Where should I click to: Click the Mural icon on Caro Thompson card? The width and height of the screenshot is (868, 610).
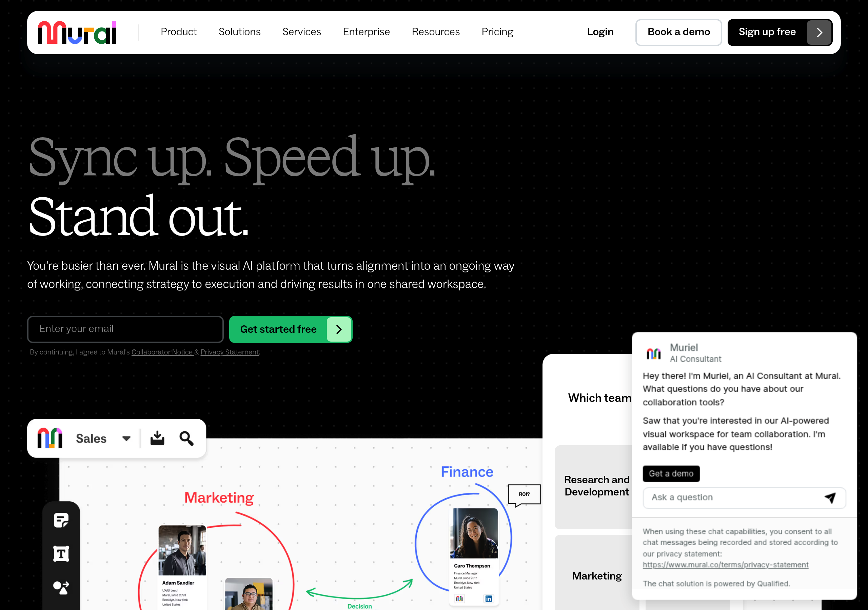coord(459,599)
